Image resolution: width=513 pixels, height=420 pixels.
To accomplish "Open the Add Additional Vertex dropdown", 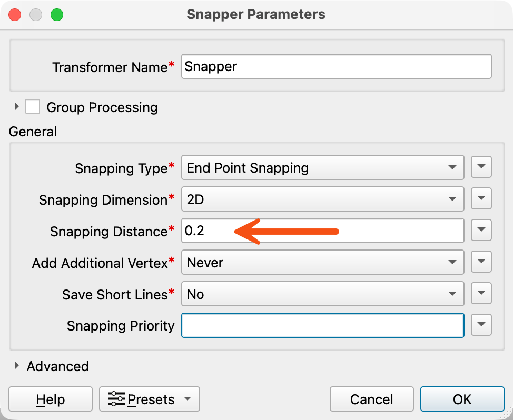I will (x=322, y=262).
